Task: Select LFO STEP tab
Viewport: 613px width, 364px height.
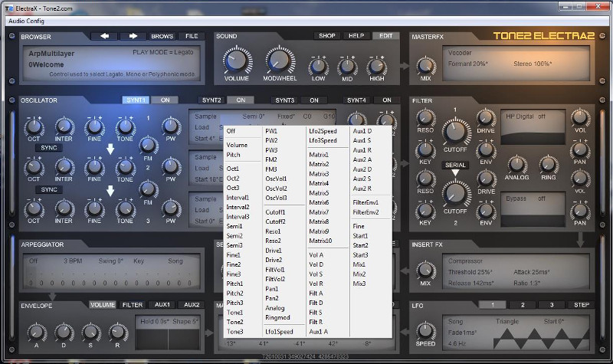Action: [x=582, y=304]
